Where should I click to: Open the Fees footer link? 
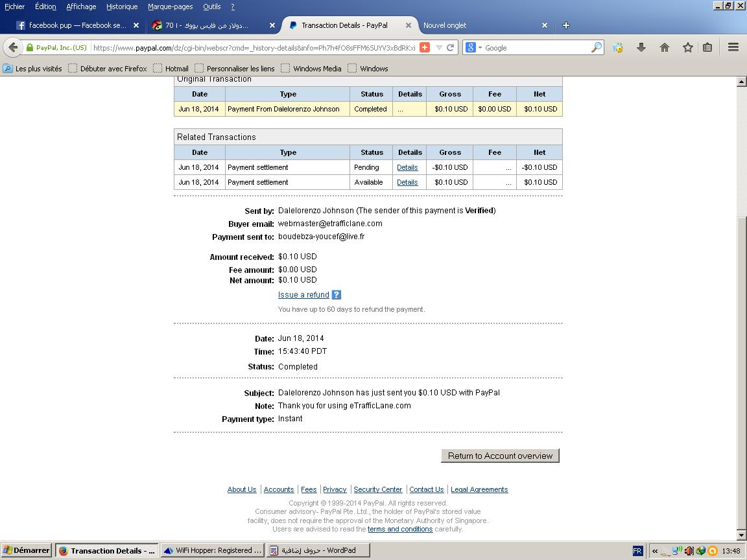pyautogui.click(x=309, y=489)
